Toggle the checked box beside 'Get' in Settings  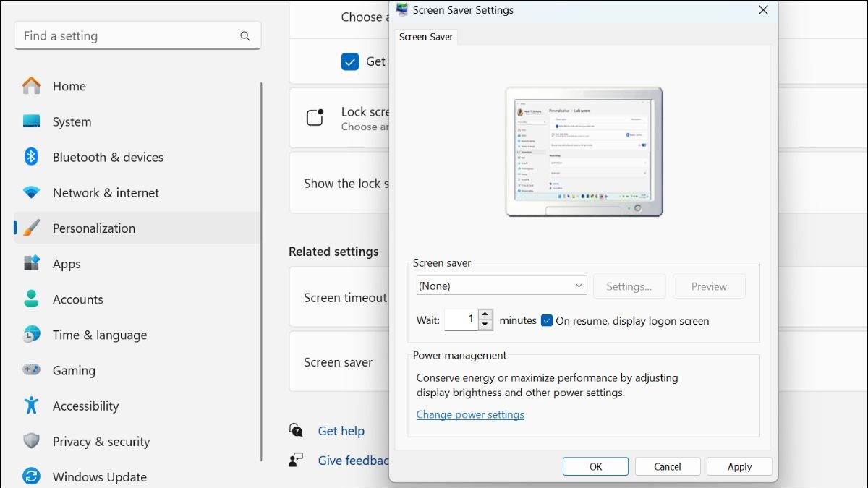coord(350,61)
